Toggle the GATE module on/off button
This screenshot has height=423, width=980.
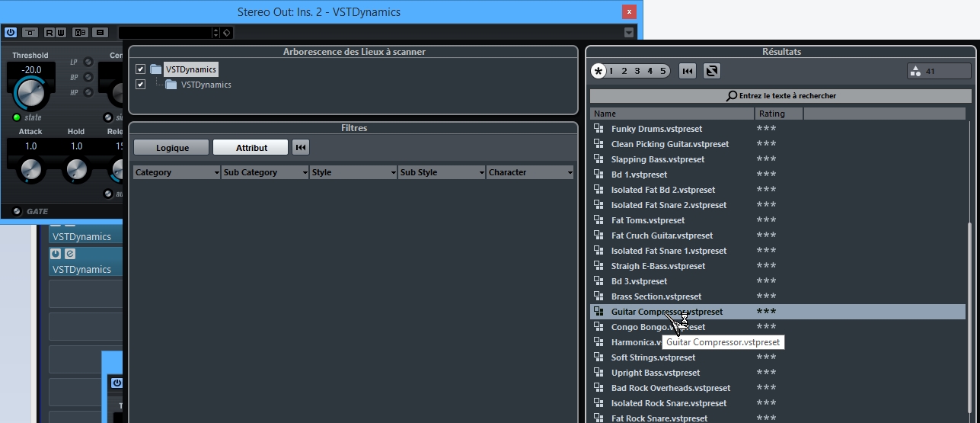[17, 211]
